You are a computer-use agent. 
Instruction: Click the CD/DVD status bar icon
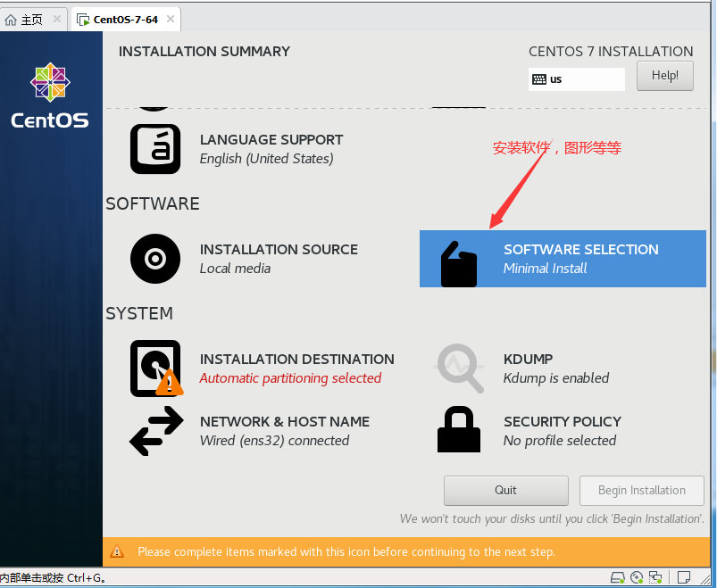(x=637, y=577)
